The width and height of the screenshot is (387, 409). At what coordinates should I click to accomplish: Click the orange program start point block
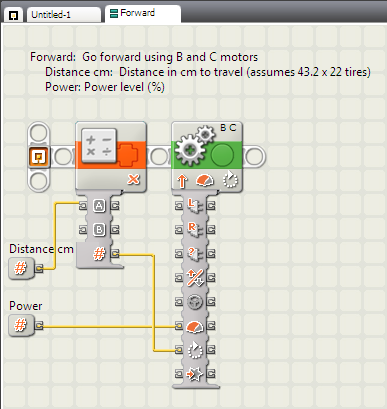click(x=39, y=157)
